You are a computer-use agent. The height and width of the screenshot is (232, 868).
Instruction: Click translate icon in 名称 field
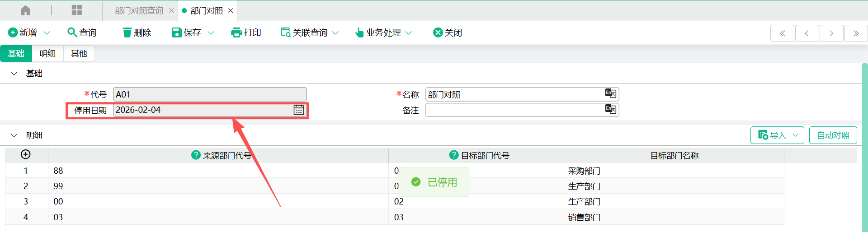tap(610, 94)
